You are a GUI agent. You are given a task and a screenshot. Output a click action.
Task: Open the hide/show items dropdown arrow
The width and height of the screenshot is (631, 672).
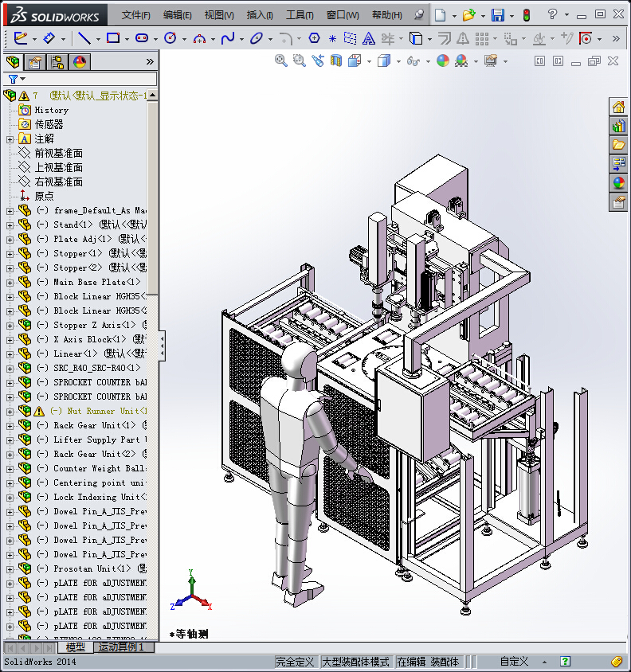pos(428,62)
